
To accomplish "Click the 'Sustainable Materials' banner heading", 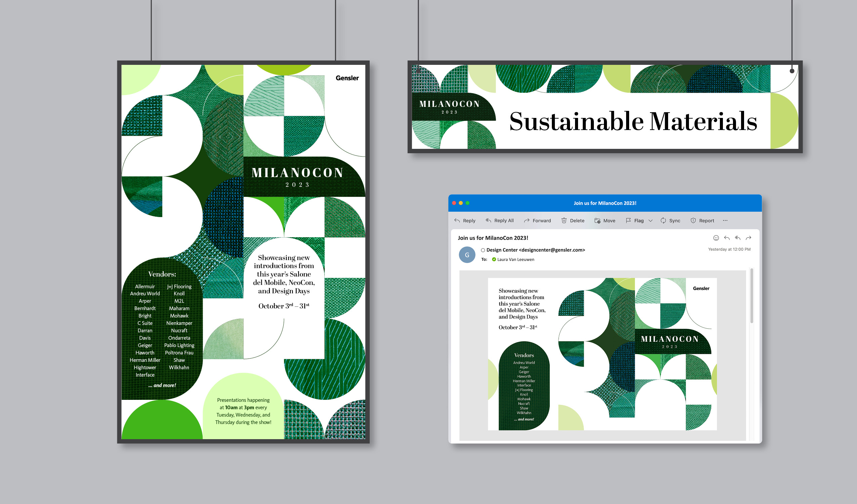I will 633,121.
